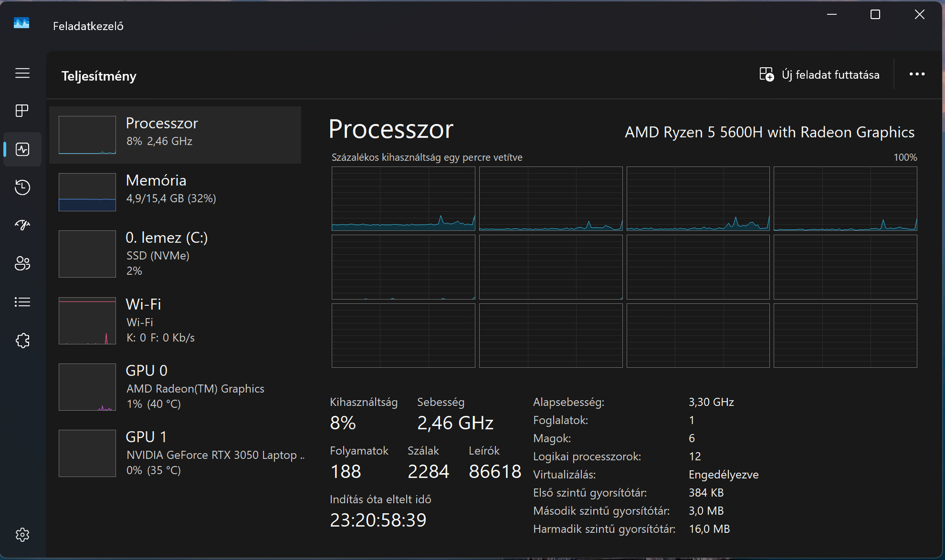Open App history page icon
Image resolution: width=945 pixels, height=560 pixels.
[x=22, y=187]
